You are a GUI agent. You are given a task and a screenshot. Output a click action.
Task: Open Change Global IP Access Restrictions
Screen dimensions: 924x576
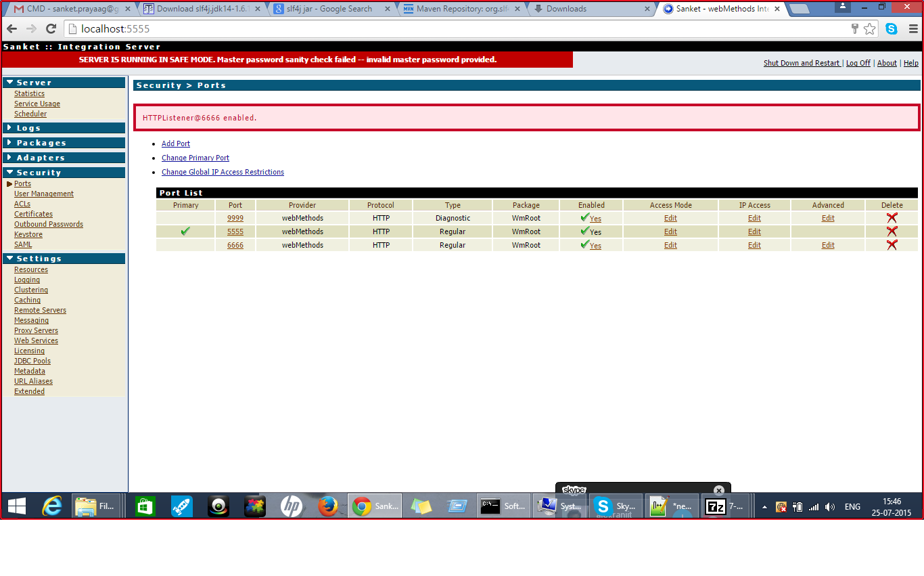pos(223,172)
